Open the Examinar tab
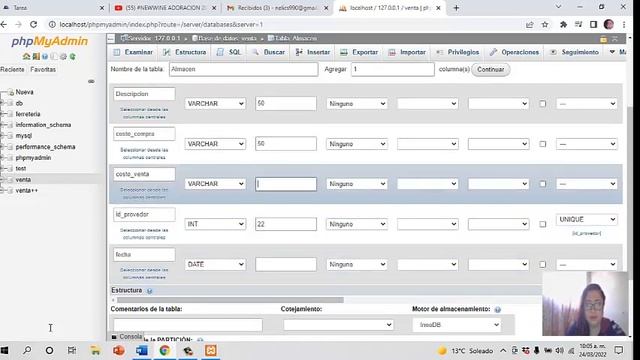Viewport: 640px width, 360px height. pos(134,52)
